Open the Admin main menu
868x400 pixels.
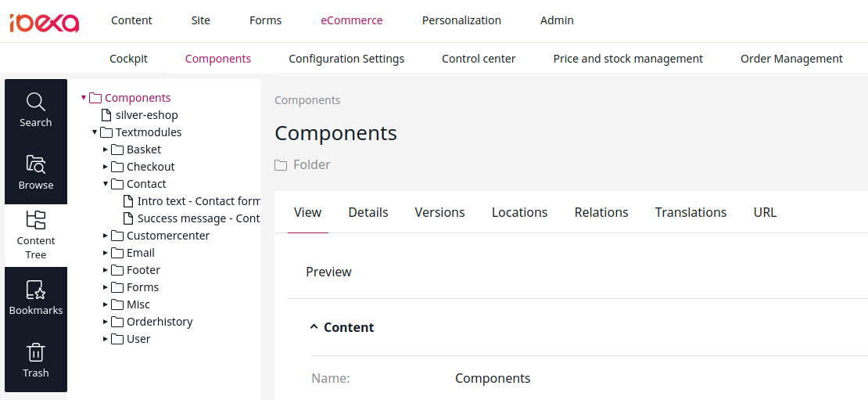[x=557, y=20]
